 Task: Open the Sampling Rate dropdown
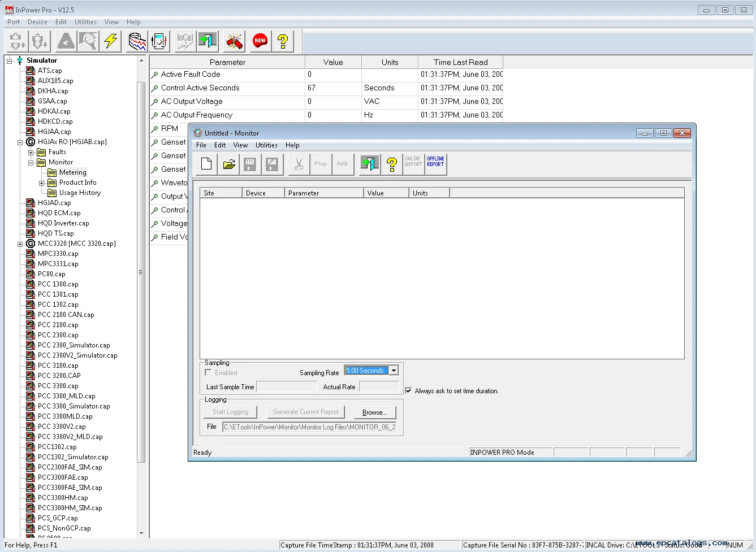pyautogui.click(x=394, y=371)
